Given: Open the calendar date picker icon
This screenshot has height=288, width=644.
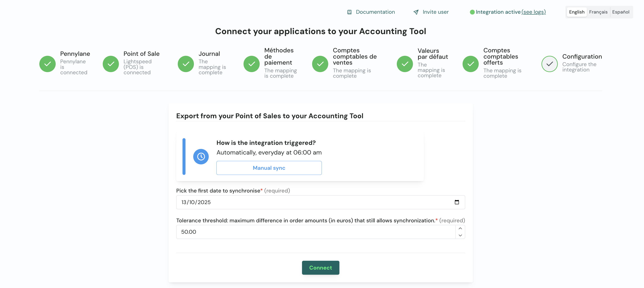Looking at the screenshot, I should pyautogui.click(x=457, y=202).
